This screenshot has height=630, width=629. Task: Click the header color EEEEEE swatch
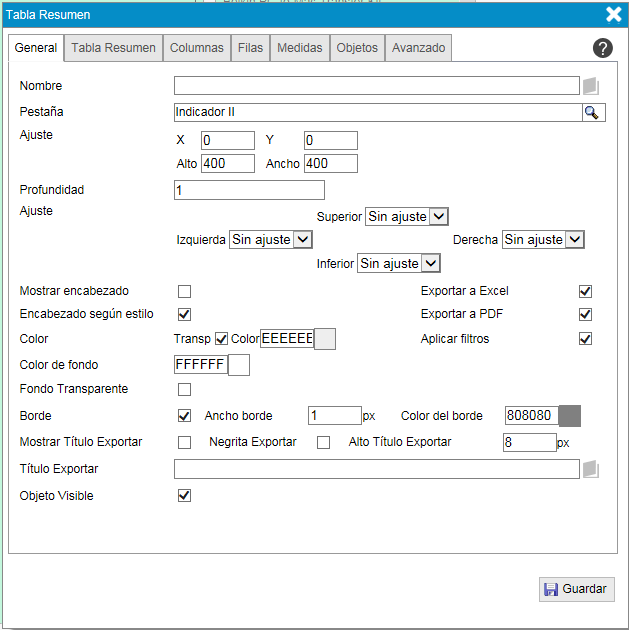(x=325, y=339)
